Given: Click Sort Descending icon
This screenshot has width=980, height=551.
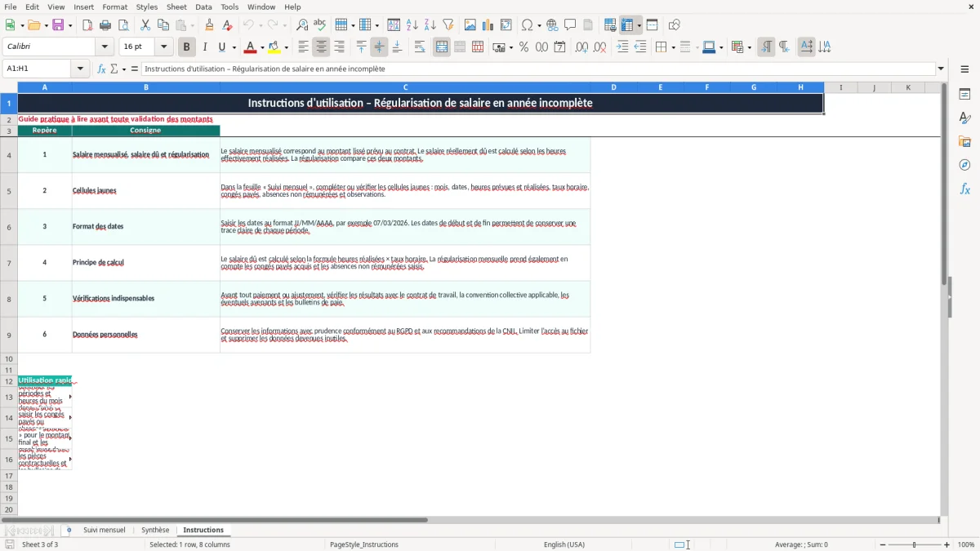Looking at the screenshot, I should 430,25.
